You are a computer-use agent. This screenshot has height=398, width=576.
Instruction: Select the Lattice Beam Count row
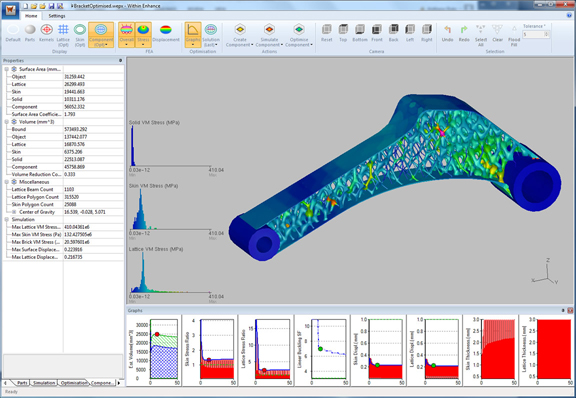click(x=63, y=189)
